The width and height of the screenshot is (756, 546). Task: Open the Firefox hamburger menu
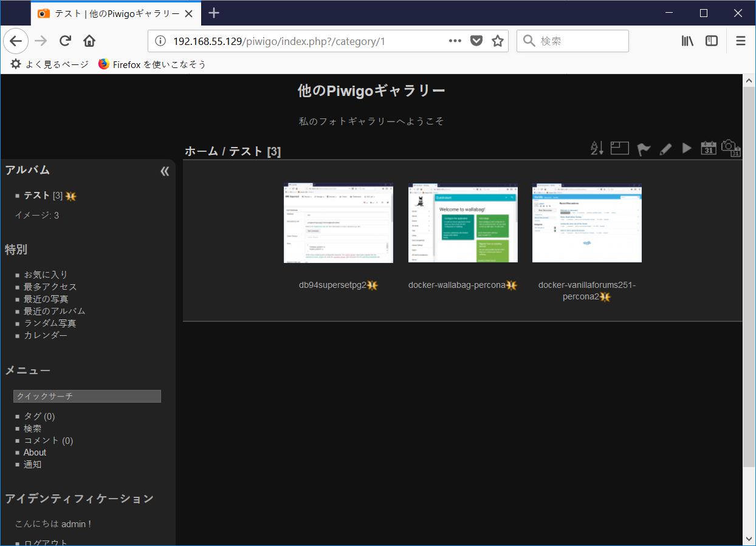[x=740, y=41]
